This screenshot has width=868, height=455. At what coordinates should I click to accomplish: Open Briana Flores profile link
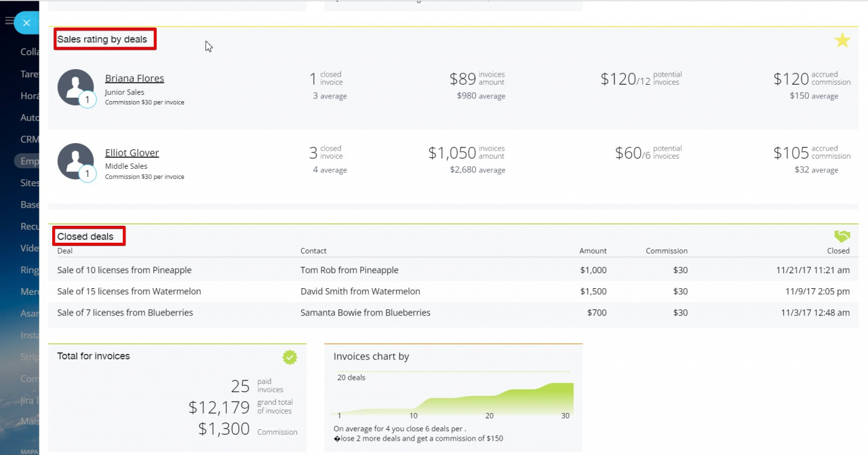pos(134,78)
